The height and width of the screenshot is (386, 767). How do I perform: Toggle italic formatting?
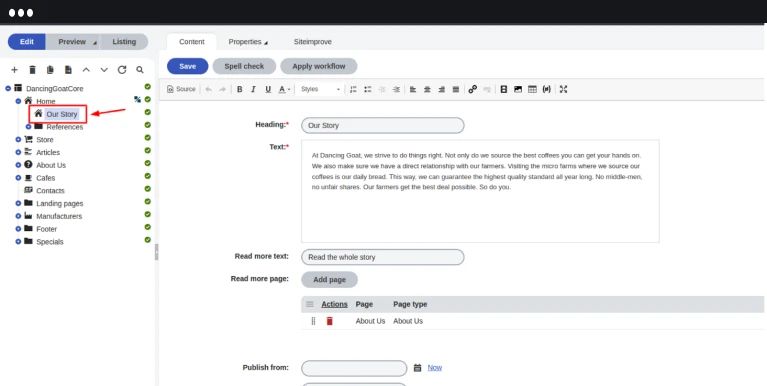click(x=253, y=89)
